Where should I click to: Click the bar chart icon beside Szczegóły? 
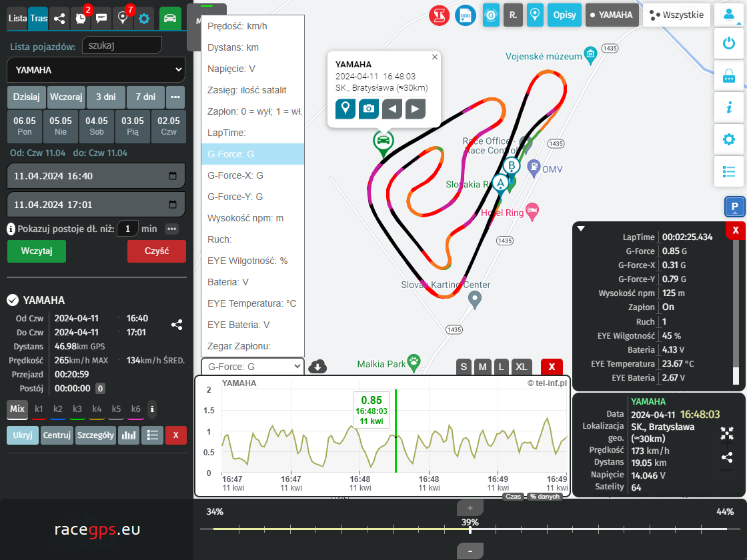[x=129, y=435]
